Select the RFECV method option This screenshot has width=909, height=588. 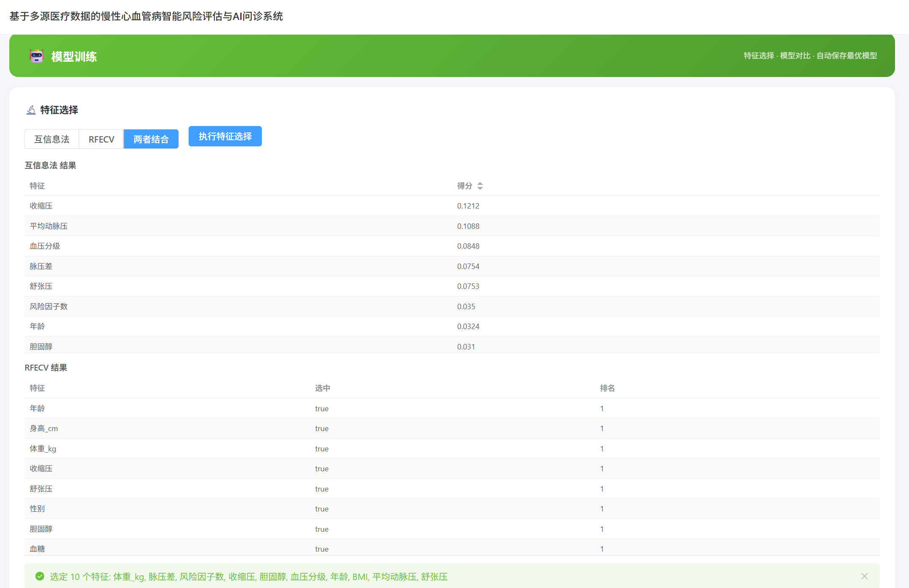click(101, 139)
